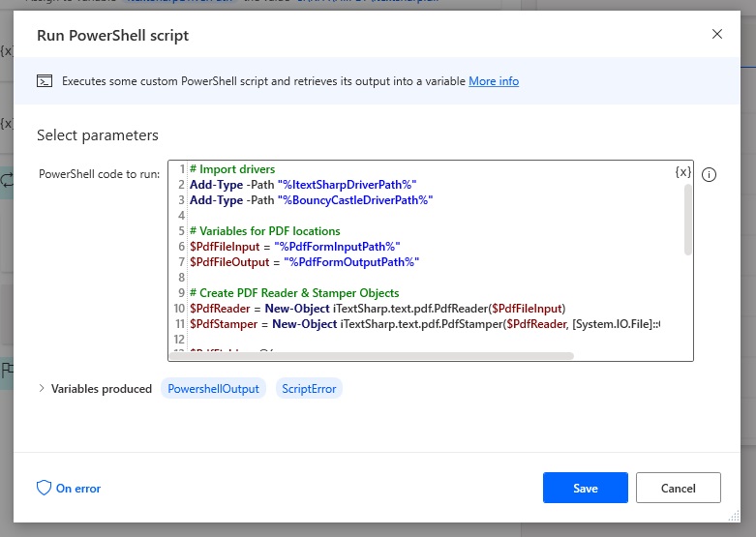Cancel the dialog changes

[x=678, y=488]
